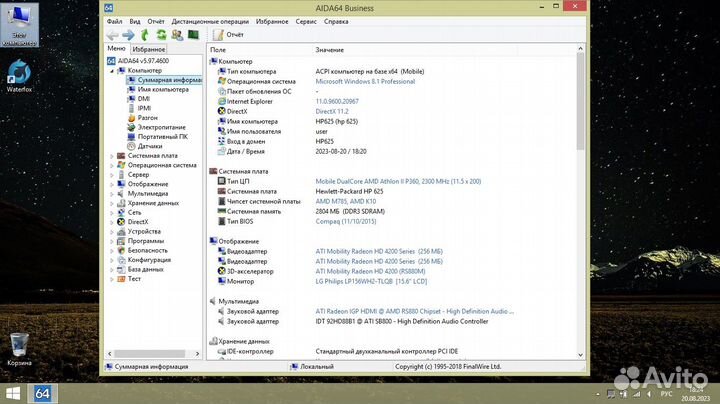Open the LG Philips LP156WH2-TLQB monitor link
The height and width of the screenshot is (404, 720).
tap(371, 281)
